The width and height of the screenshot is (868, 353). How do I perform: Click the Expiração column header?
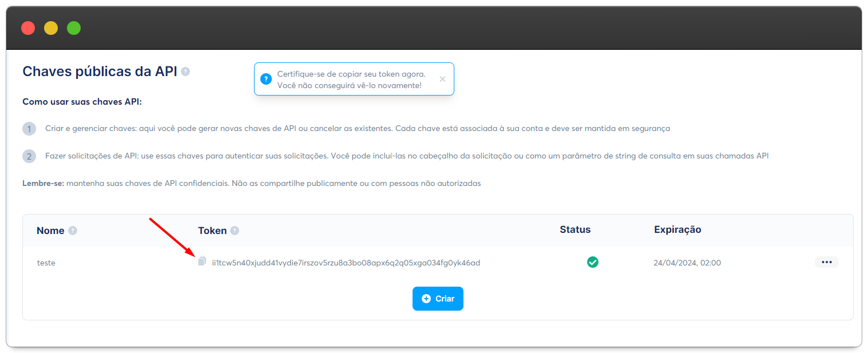pos(677,229)
